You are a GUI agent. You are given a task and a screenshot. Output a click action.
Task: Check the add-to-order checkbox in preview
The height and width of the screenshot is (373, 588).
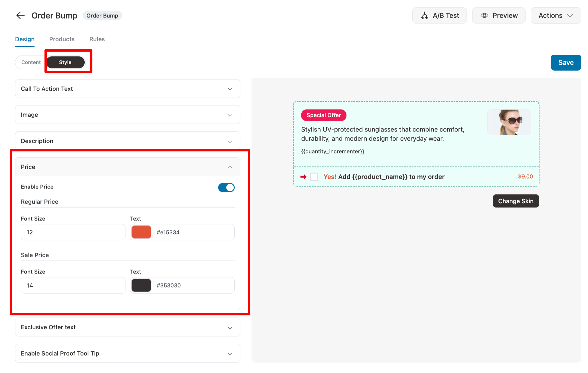tap(314, 177)
